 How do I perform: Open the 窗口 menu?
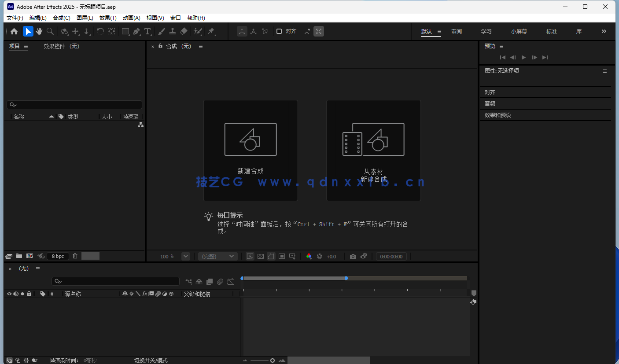[175, 18]
